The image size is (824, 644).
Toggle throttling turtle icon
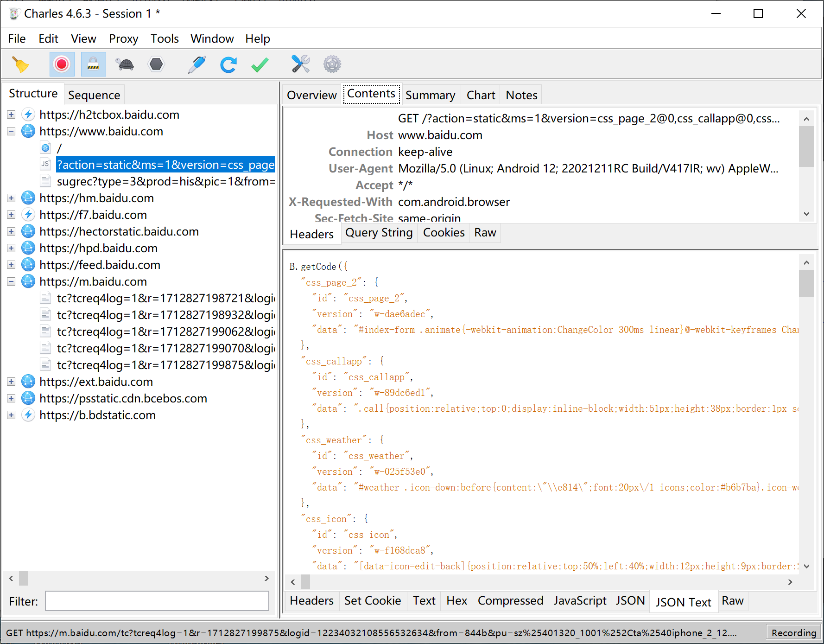click(x=125, y=64)
